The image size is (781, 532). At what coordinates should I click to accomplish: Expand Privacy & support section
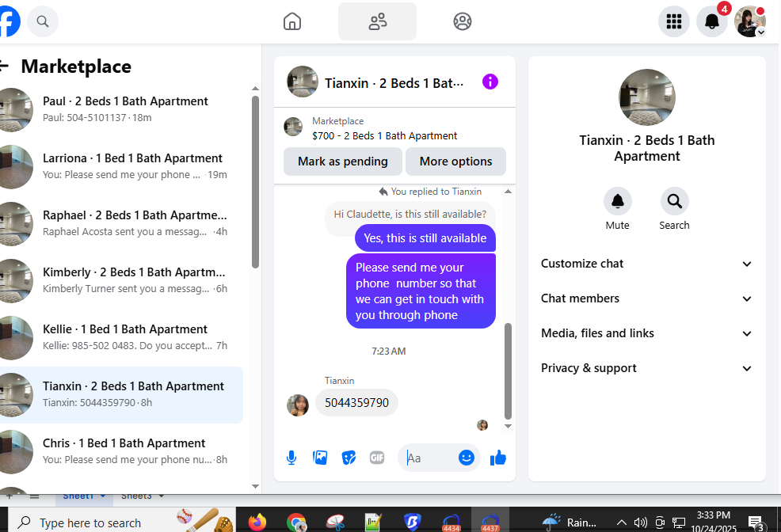pyautogui.click(x=646, y=368)
